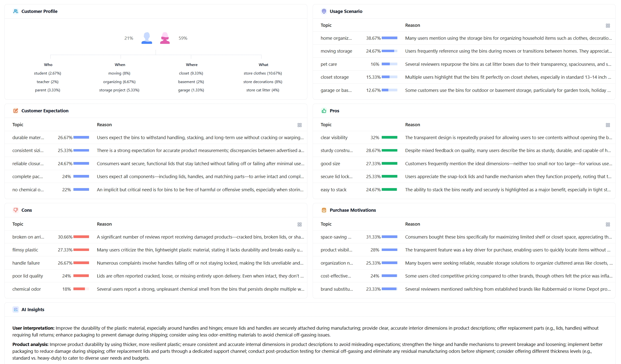Click the 38.67% home organization bar
This screenshot has height=364, width=621.
tap(389, 38)
